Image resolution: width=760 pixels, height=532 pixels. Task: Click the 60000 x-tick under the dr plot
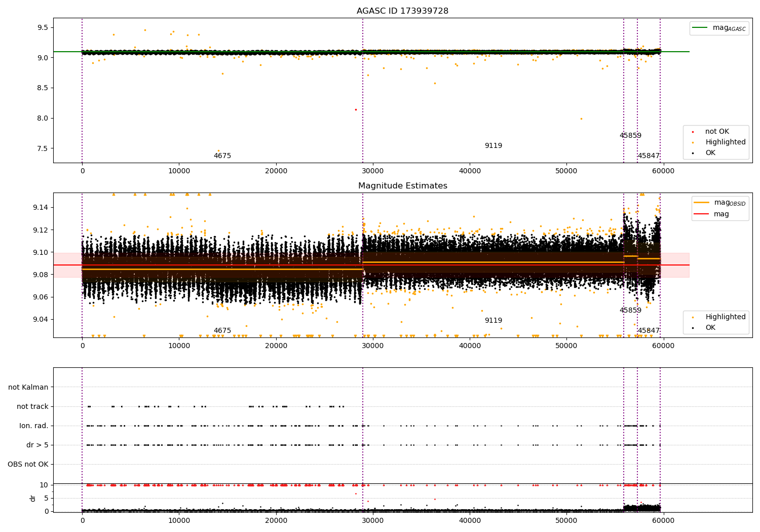point(663,521)
